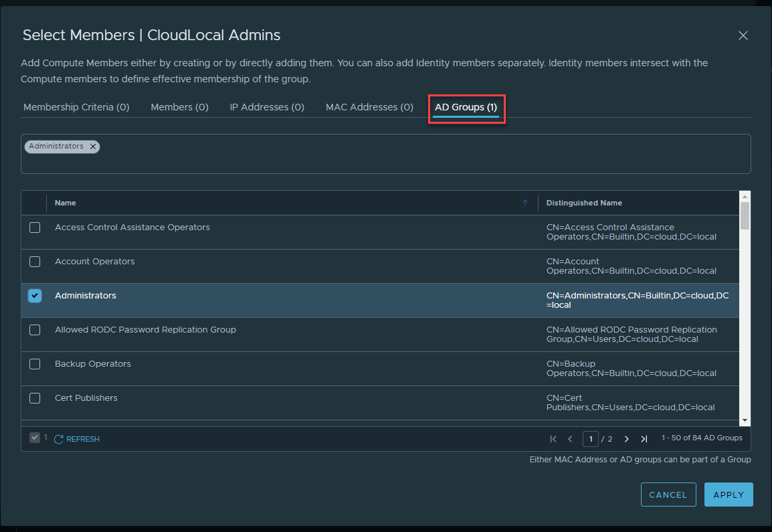Click the Name column sort arrow
This screenshot has width=772, height=532.
click(525, 203)
